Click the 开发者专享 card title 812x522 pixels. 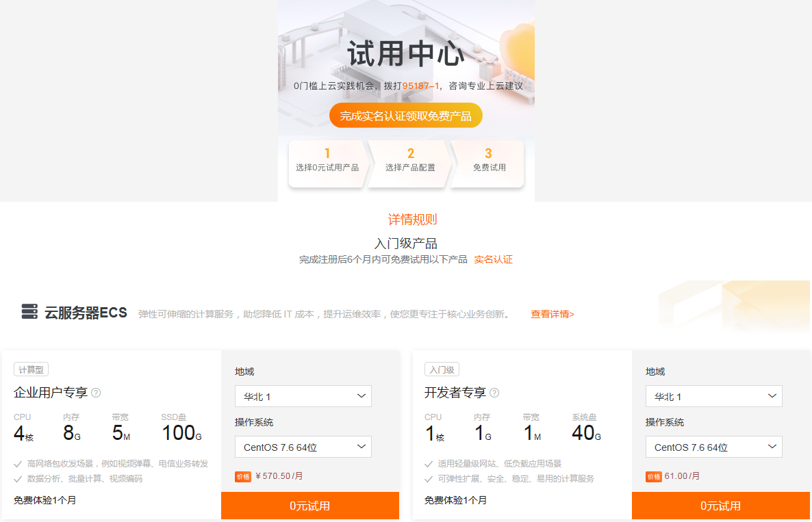(455, 393)
